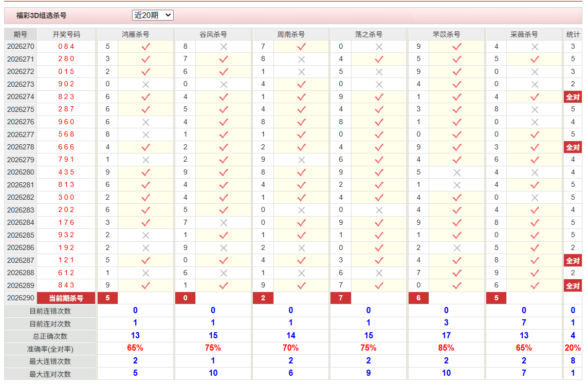Image resolution: width=588 pixels, height=385 pixels.
Task: Click the 谷风杀号 cross mark in row 2026270
Action: tap(224, 47)
